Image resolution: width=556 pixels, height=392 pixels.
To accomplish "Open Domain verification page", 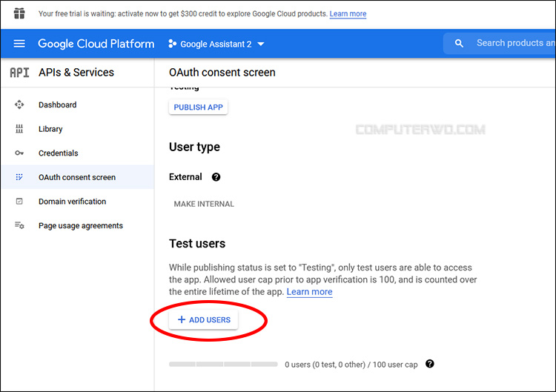I will (x=77, y=202).
